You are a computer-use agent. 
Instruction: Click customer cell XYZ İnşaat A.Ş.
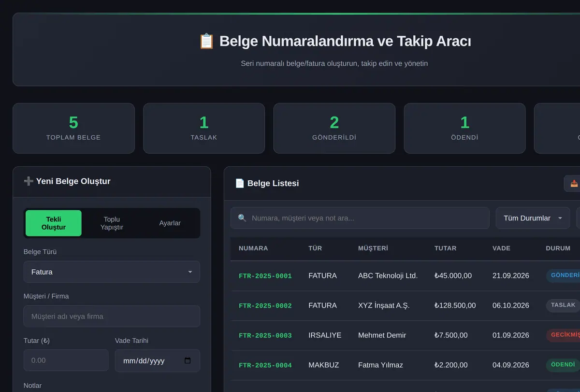pyautogui.click(x=384, y=305)
